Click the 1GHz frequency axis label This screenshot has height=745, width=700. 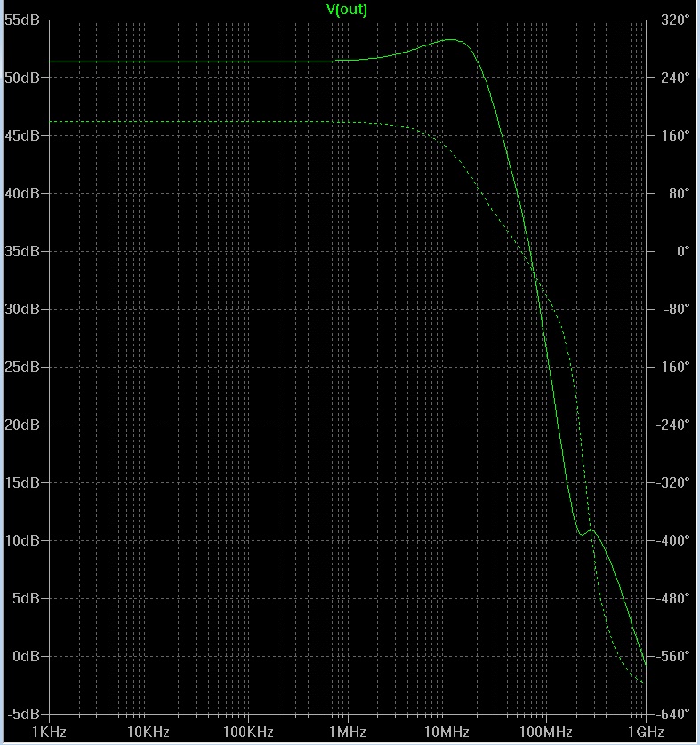click(x=646, y=732)
